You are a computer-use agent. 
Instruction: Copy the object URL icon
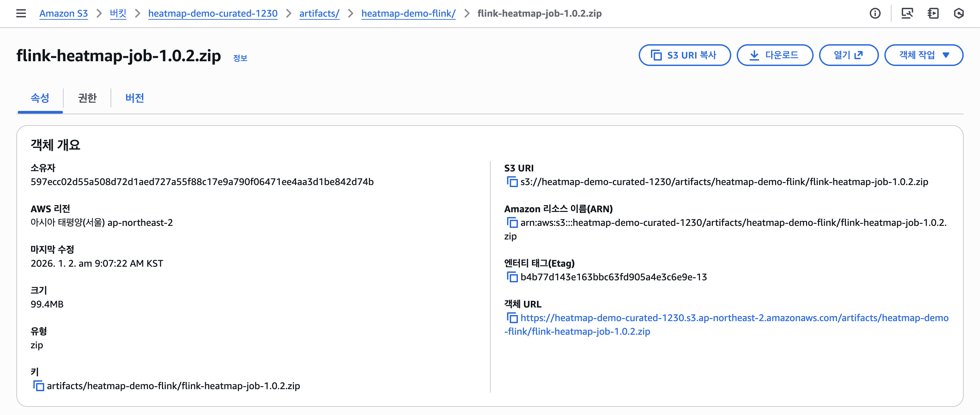pyautogui.click(x=512, y=318)
